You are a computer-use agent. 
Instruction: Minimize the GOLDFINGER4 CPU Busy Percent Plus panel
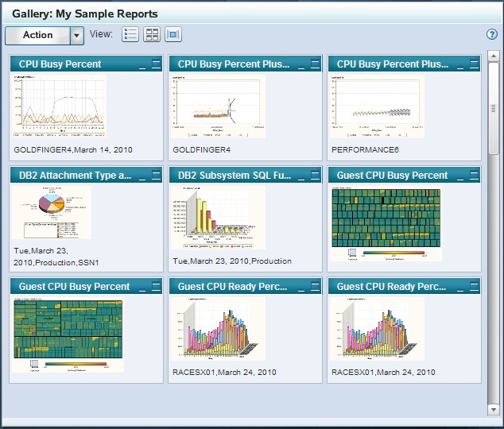[x=301, y=64]
